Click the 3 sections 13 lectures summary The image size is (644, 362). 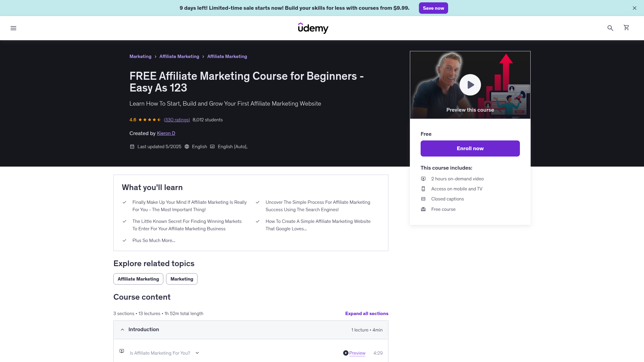pyautogui.click(x=158, y=313)
